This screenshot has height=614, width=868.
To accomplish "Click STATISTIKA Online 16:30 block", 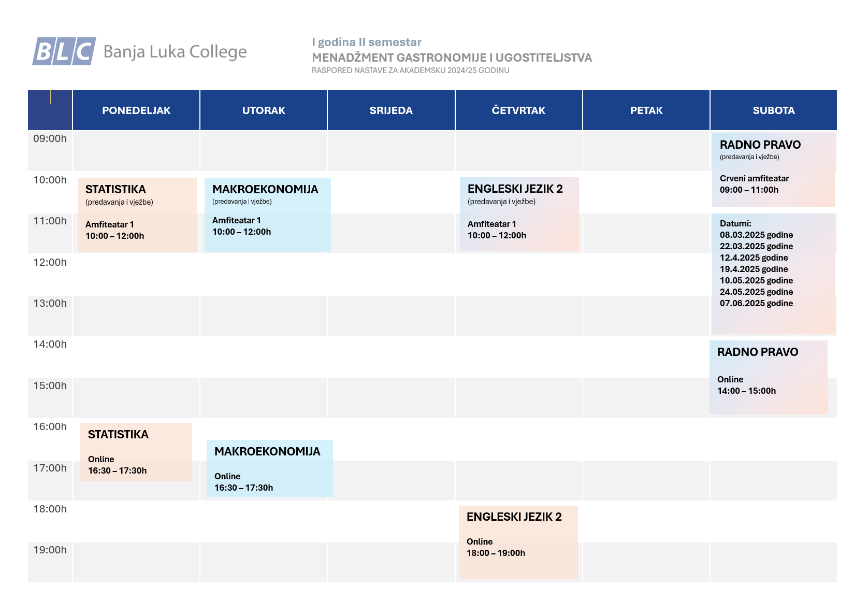I will point(136,452).
